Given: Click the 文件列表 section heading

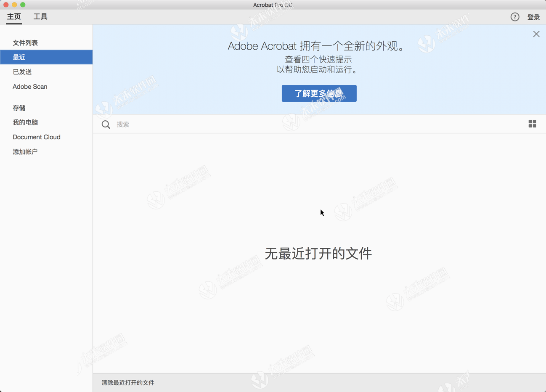Looking at the screenshot, I should click(25, 43).
